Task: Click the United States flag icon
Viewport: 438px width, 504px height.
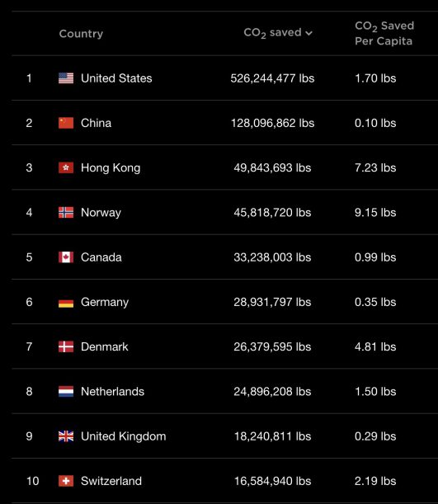Action: pos(66,78)
